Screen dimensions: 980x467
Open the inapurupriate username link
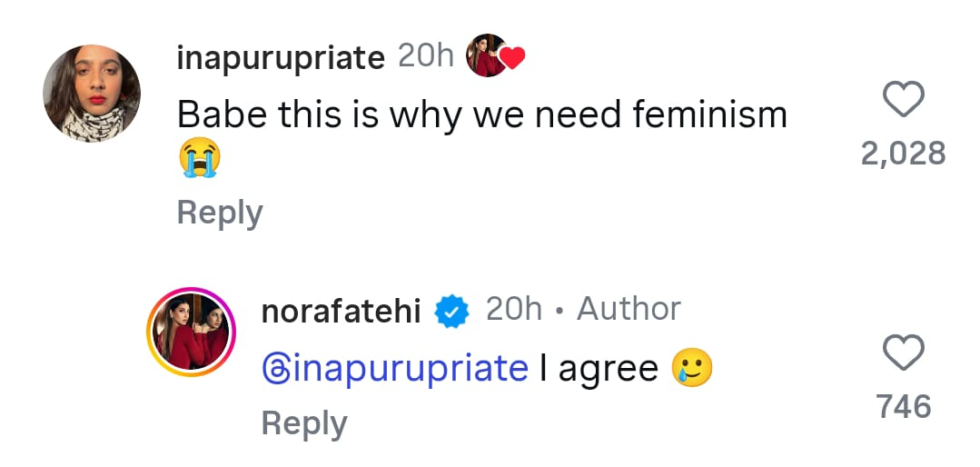click(281, 57)
